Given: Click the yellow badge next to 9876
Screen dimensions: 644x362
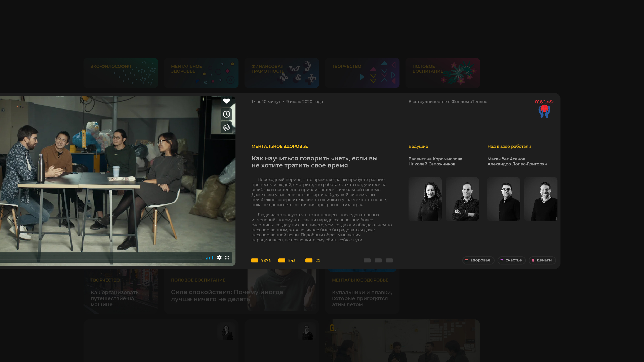Looking at the screenshot, I should [x=255, y=260].
